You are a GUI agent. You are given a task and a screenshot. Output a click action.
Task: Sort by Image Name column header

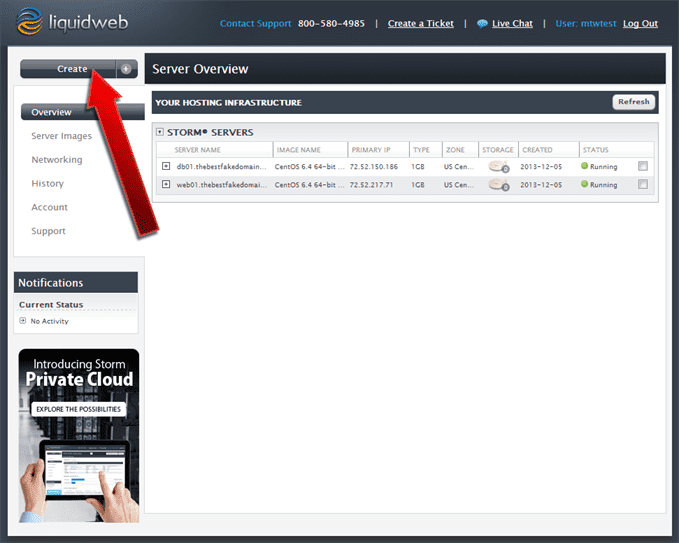pyautogui.click(x=298, y=150)
